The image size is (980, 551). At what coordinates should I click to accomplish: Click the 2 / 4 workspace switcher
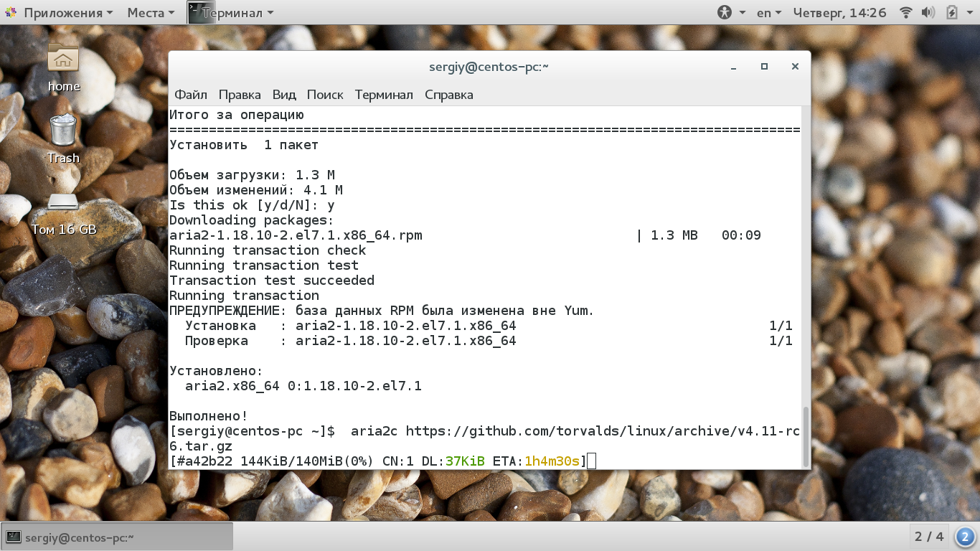click(930, 537)
